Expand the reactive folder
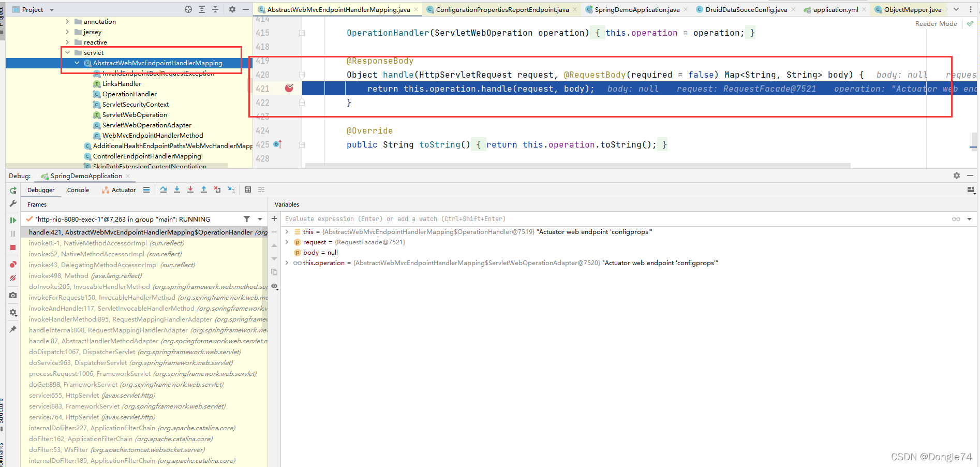 [67, 42]
